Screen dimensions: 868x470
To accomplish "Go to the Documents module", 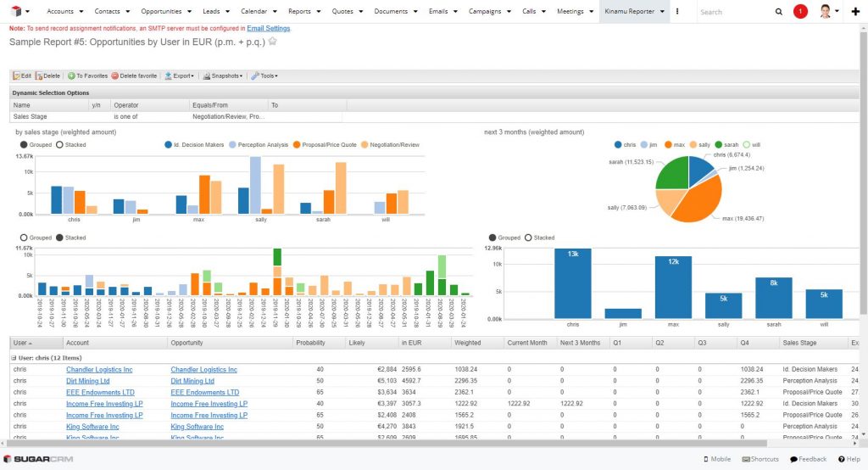I will pos(391,11).
